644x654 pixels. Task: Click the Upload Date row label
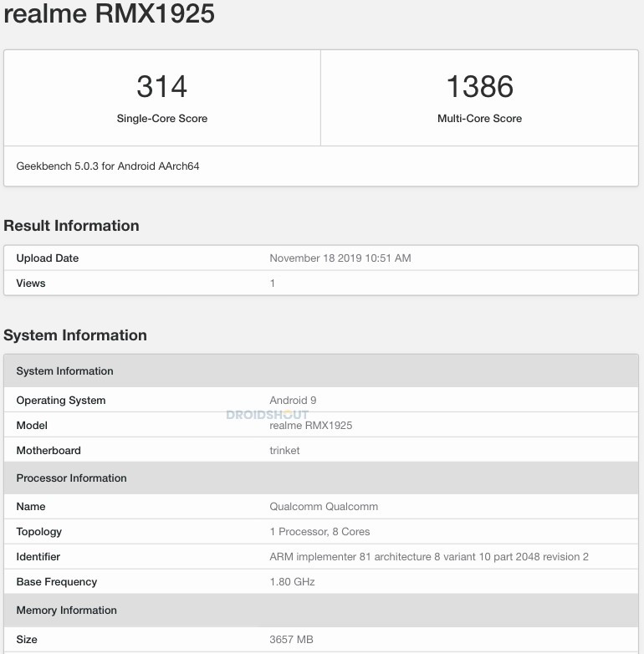click(x=48, y=258)
